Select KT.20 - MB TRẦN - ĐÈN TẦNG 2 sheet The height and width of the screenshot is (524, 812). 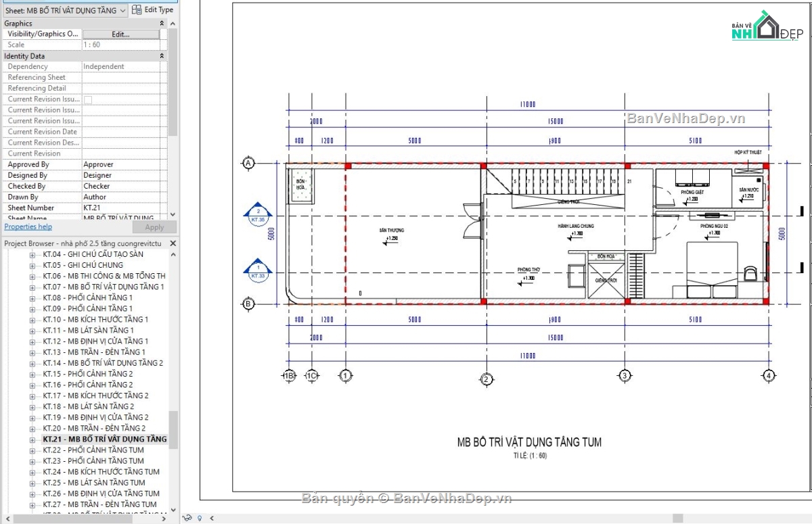[93, 428]
